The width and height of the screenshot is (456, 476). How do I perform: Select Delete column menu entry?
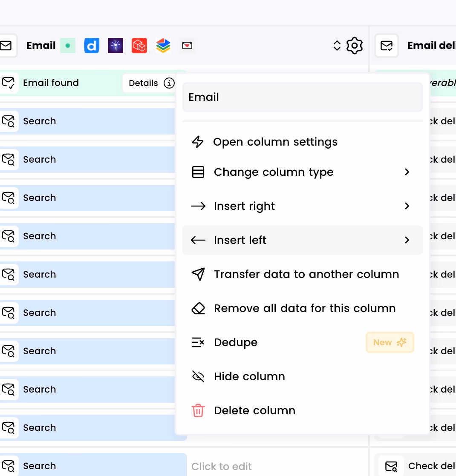point(302,410)
